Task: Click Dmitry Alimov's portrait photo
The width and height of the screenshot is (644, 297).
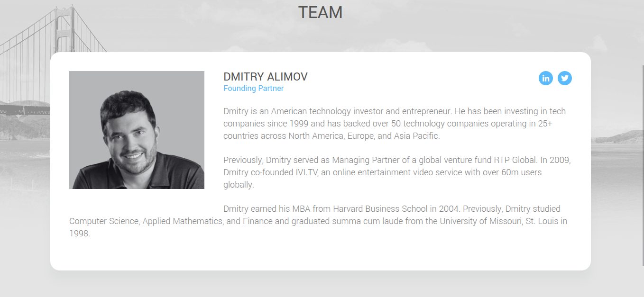Action: click(x=137, y=130)
